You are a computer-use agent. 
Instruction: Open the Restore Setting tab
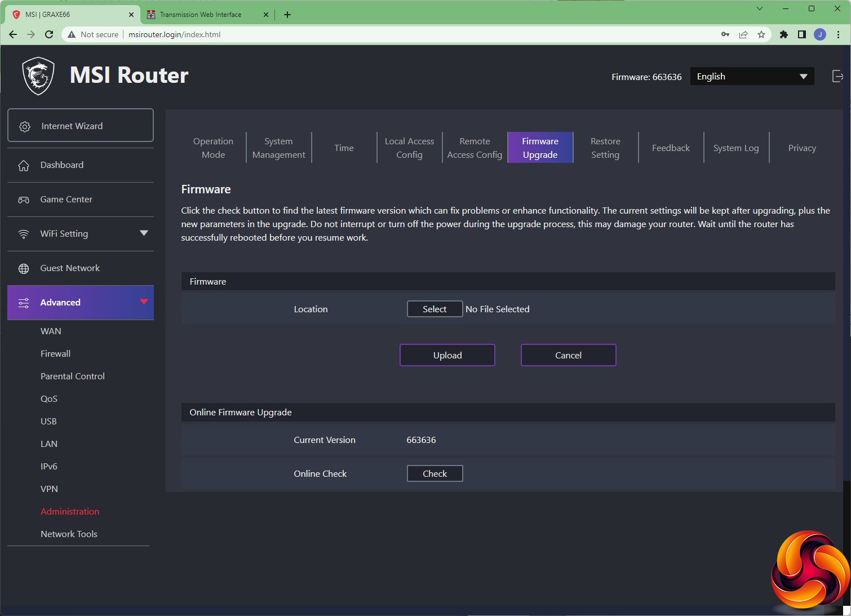click(x=605, y=148)
